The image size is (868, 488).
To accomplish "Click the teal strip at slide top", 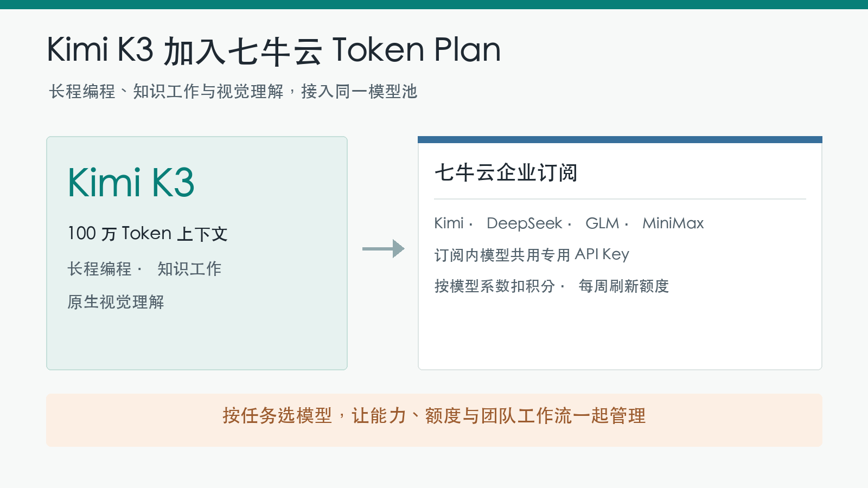I will [x=434, y=4].
